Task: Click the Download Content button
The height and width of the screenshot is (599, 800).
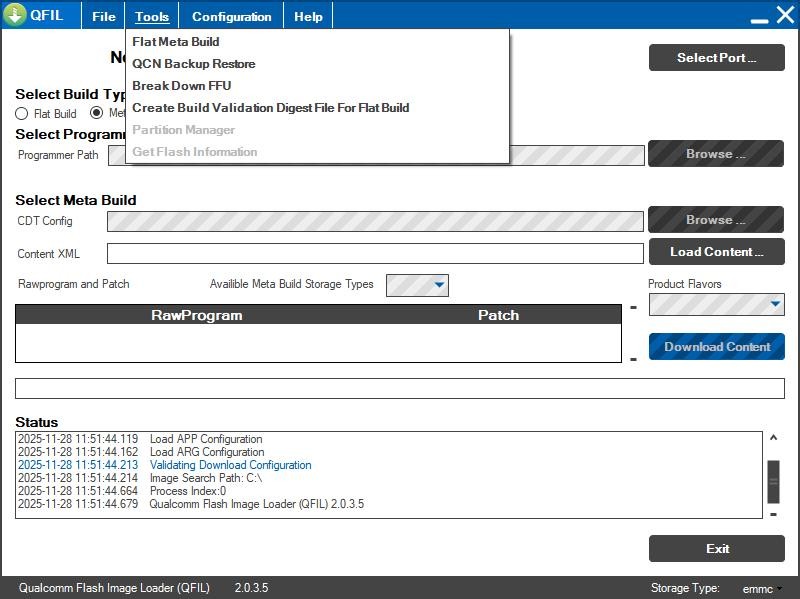Action: (x=716, y=346)
